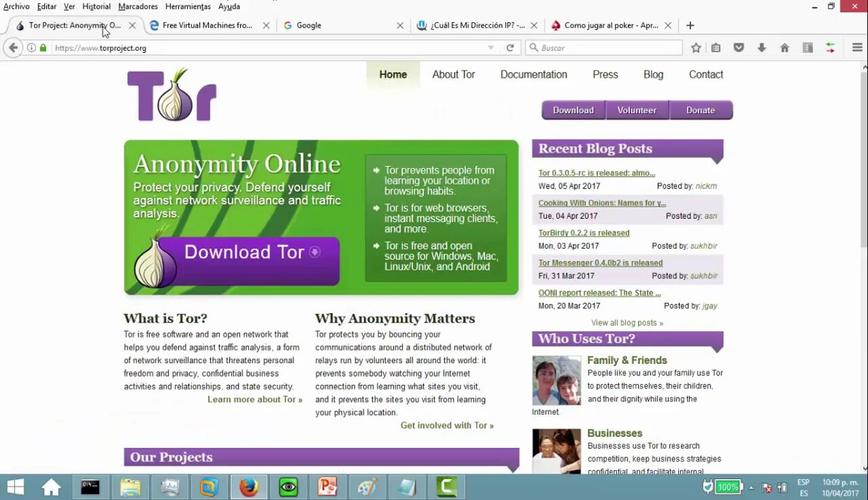This screenshot has height=500, width=868.
Task: Click the Volunteer button
Action: tap(637, 110)
